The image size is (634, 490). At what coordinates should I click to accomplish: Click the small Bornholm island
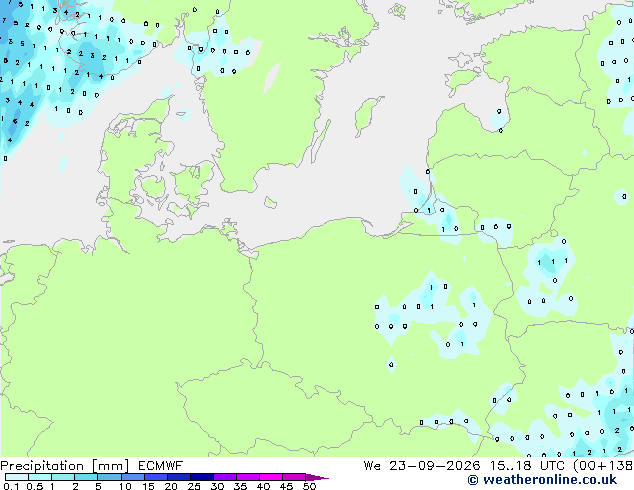coord(271,202)
